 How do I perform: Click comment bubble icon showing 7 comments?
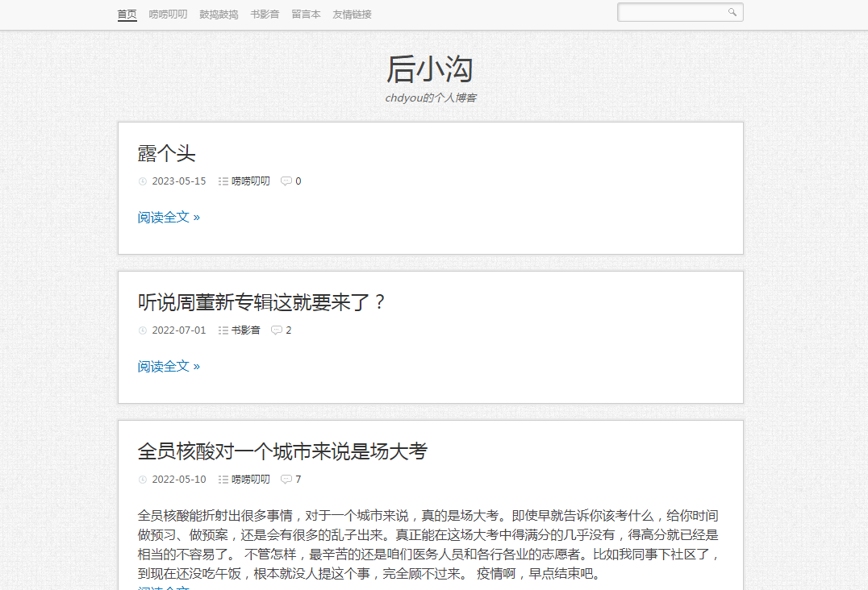click(286, 480)
